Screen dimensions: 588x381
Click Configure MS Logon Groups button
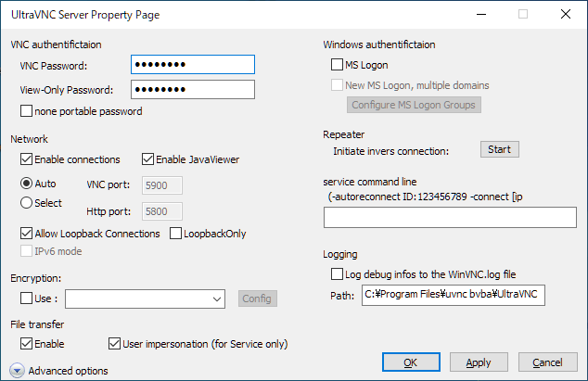click(x=414, y=105)
